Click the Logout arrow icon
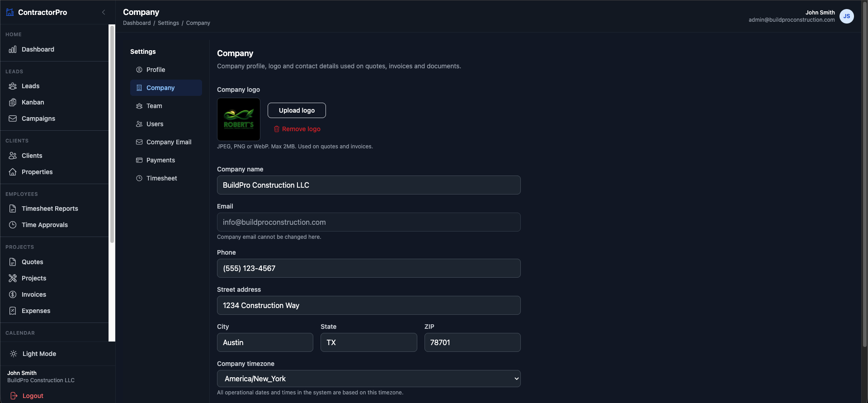Image resolution: width=868 pixels, height=403 pixels. point(14,396)
